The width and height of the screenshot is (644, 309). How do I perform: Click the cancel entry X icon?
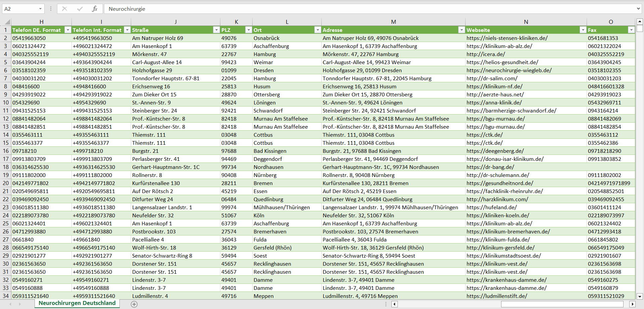(65, 9)
